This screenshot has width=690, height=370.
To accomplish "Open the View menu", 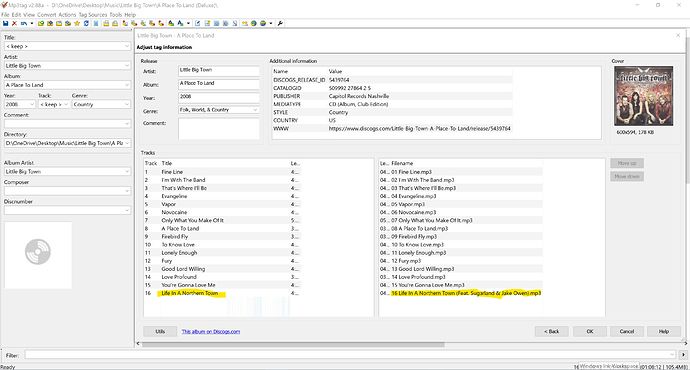I will tap(29, 15).
